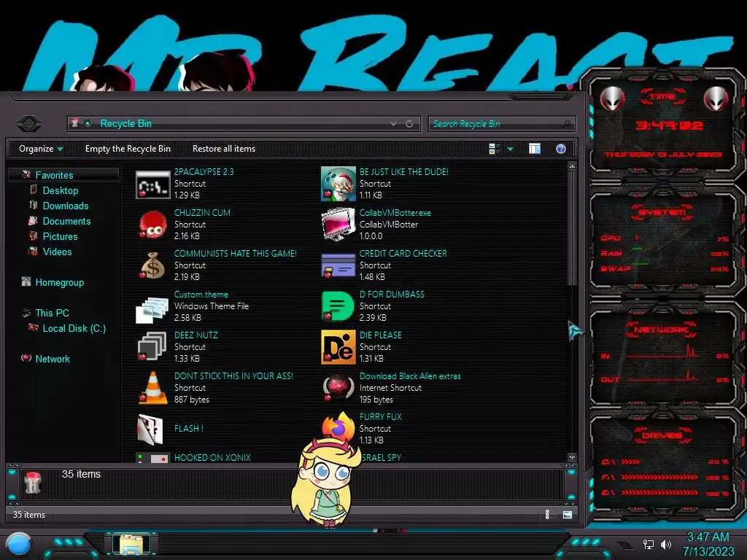Open the taskbar clock showing 3:47 AM
Image resolution: width=747 pixels, height=560 pixels.
708,544
